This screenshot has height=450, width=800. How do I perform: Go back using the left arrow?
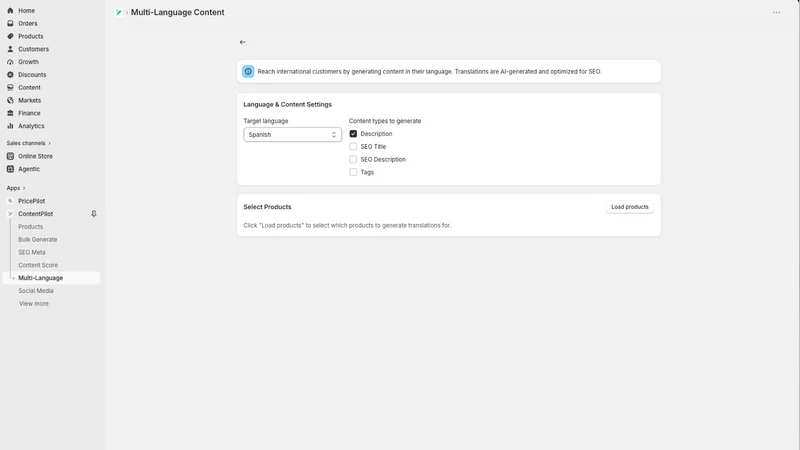[x=243, y=42]
